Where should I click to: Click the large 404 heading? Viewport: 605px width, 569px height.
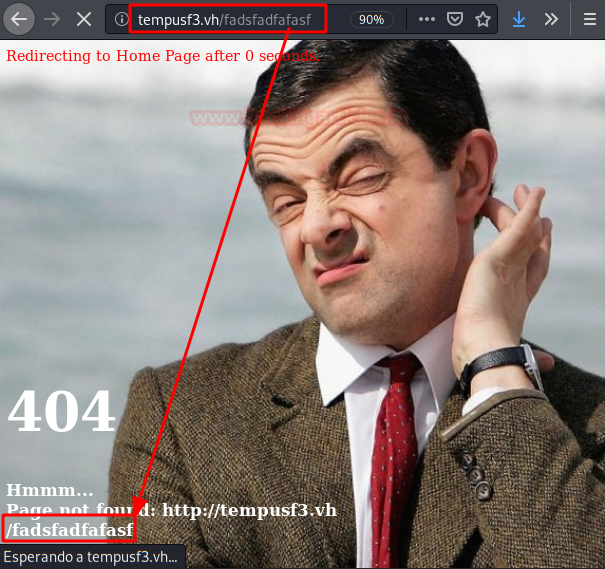pos(61,410)
